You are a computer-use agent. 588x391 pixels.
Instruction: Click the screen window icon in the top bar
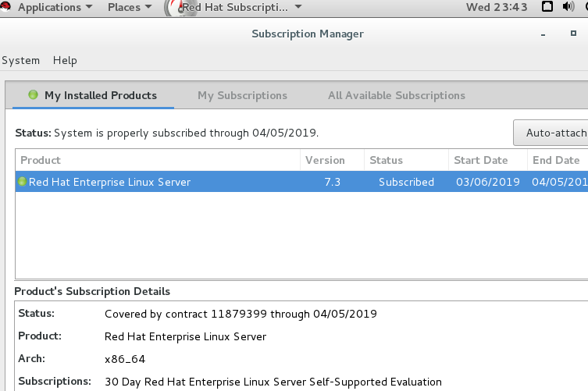pyautogui.click(x=547, y=6)
